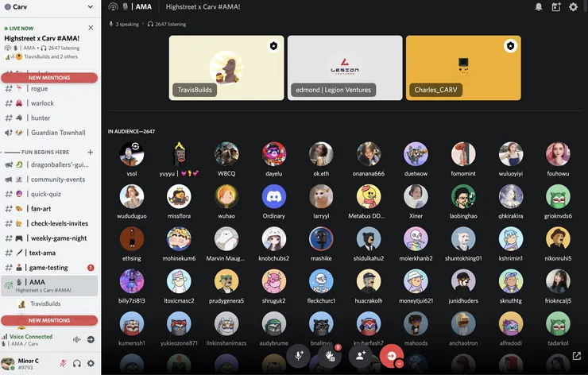Click fouhowu's audience avatar
Screen dimensions: 588x375
tap(558, 154)
